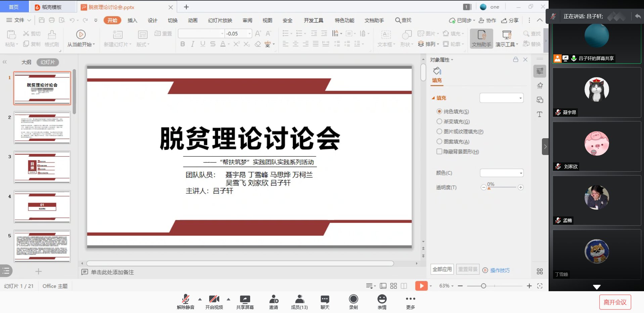Screen dimensions: 644x313
Task: Start recording the meeting
Action: (x=353, y=299)
